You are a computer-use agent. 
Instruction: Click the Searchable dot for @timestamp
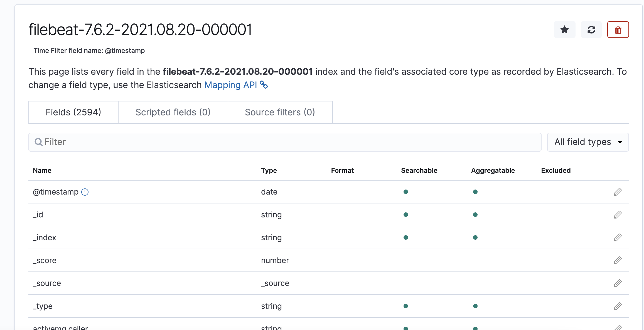[x=406, y=192]
